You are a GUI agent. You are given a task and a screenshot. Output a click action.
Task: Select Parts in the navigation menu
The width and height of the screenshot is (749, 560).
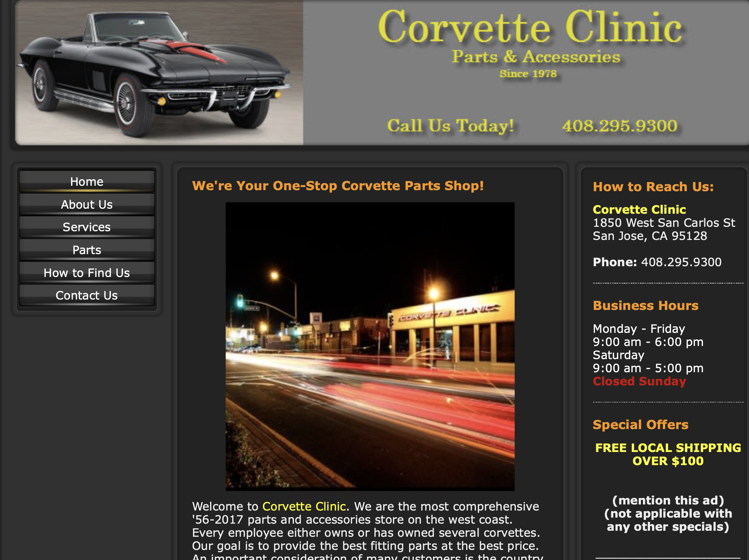tap(87, 250)
